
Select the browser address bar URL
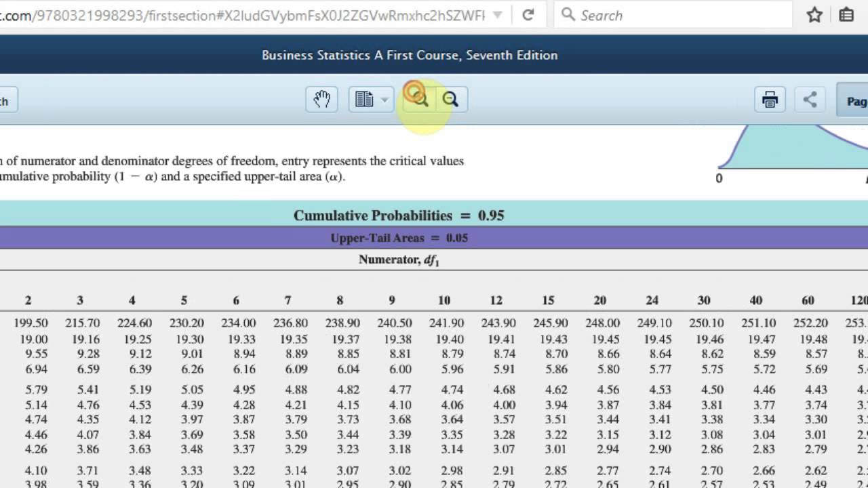coord(243,15)
